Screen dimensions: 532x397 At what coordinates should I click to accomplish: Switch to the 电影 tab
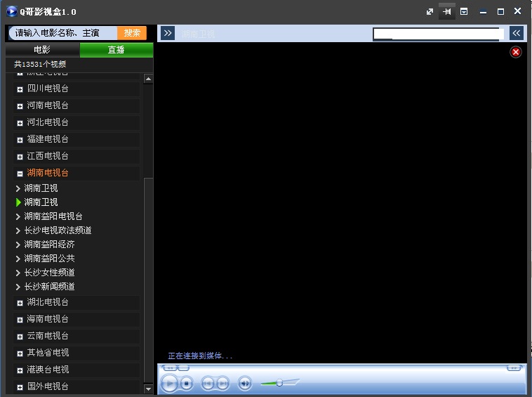(42, 50)
